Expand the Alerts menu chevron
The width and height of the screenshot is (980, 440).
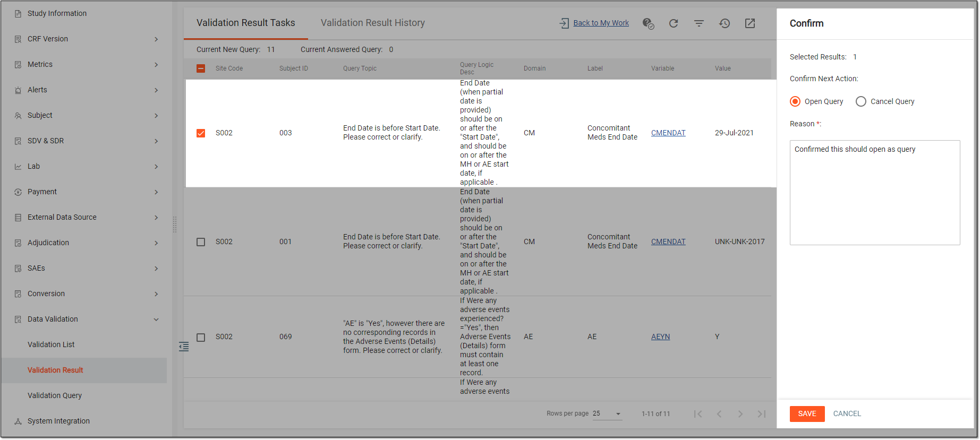pos(156,90)
